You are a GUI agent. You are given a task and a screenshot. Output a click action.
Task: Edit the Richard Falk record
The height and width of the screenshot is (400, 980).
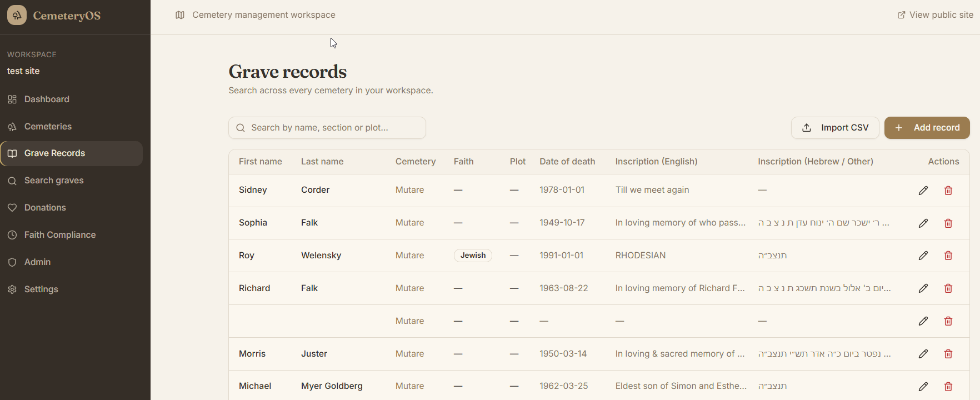point(923,288)
